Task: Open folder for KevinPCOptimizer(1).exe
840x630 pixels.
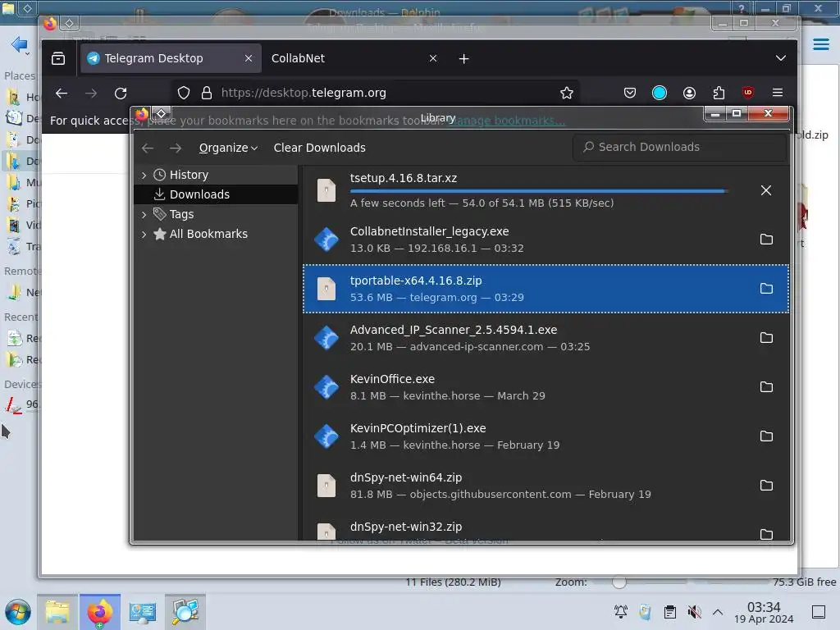Action: tap(767, 436)
